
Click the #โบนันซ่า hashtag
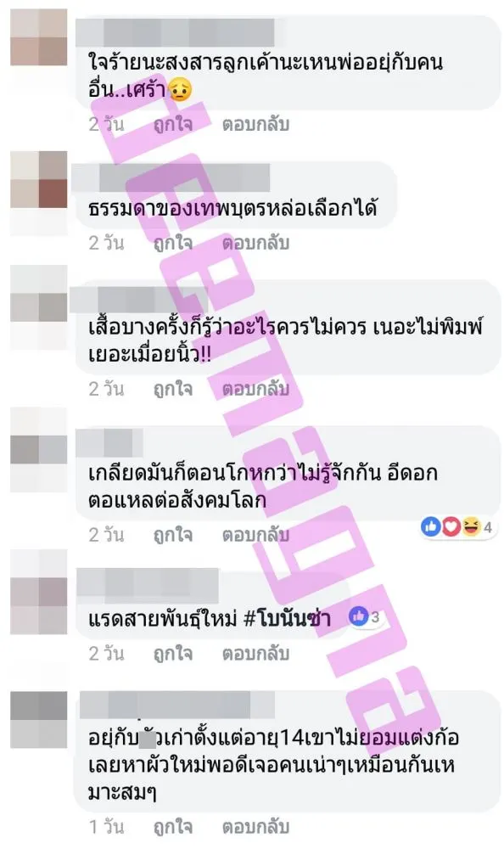pyautogui.click(x=287, y=618)
